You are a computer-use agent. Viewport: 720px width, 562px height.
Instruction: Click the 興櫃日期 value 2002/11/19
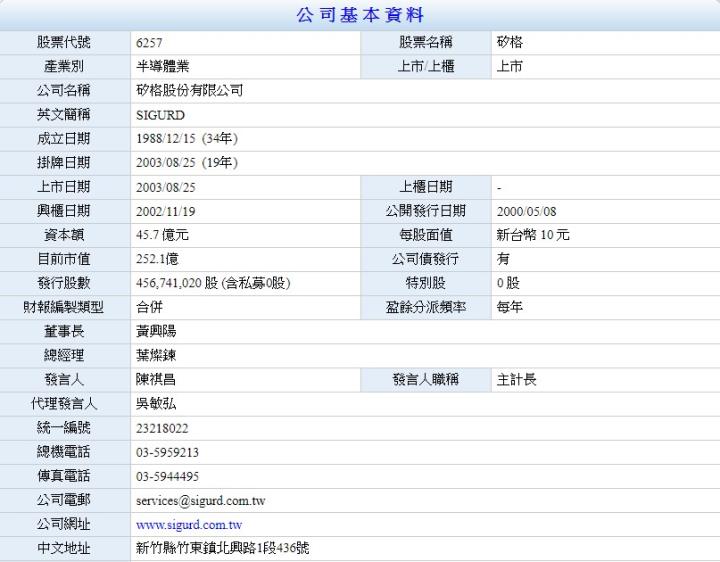166,211
